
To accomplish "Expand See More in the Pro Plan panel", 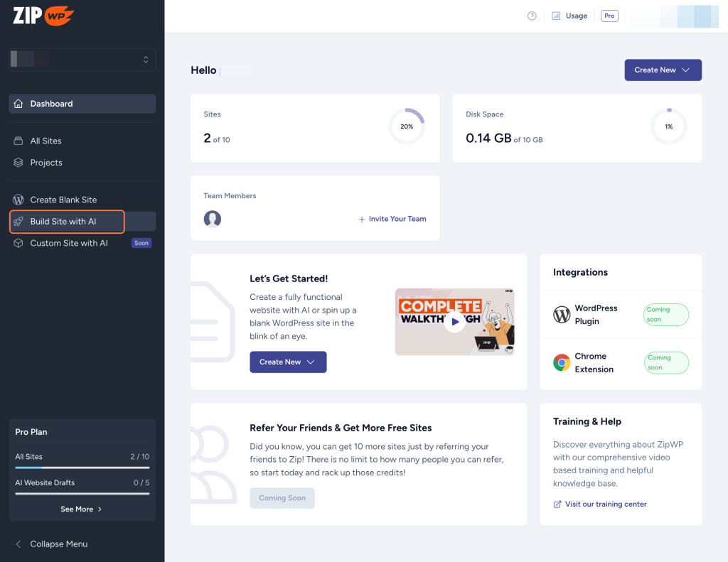I will (81, 509).
